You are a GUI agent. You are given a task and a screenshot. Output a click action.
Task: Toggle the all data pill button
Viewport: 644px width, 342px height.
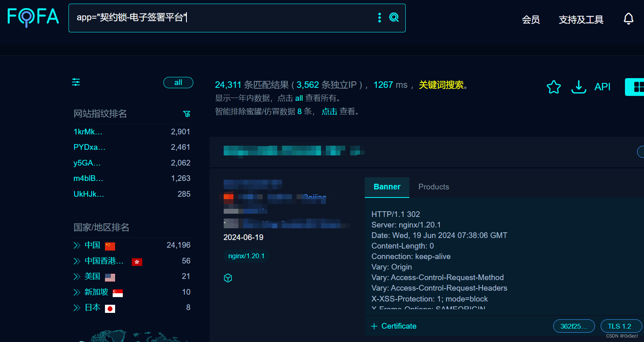(178, 83)
